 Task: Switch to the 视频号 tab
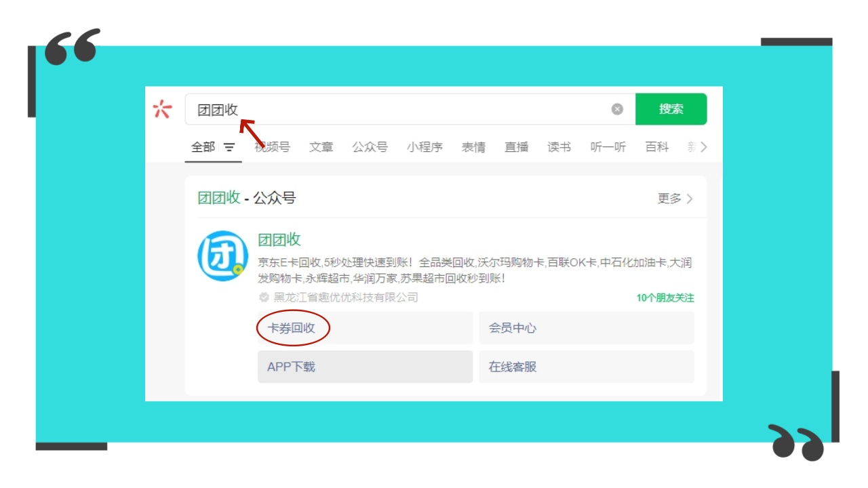coord(273,147)
